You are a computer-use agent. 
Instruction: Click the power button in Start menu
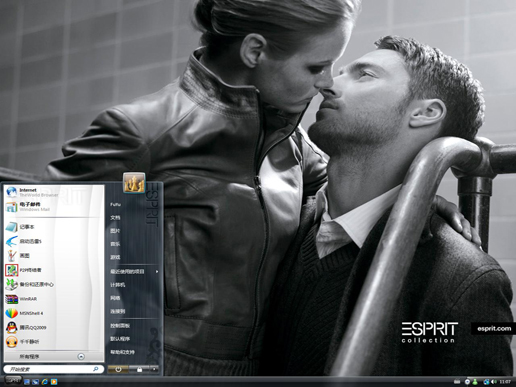point(118,369)
